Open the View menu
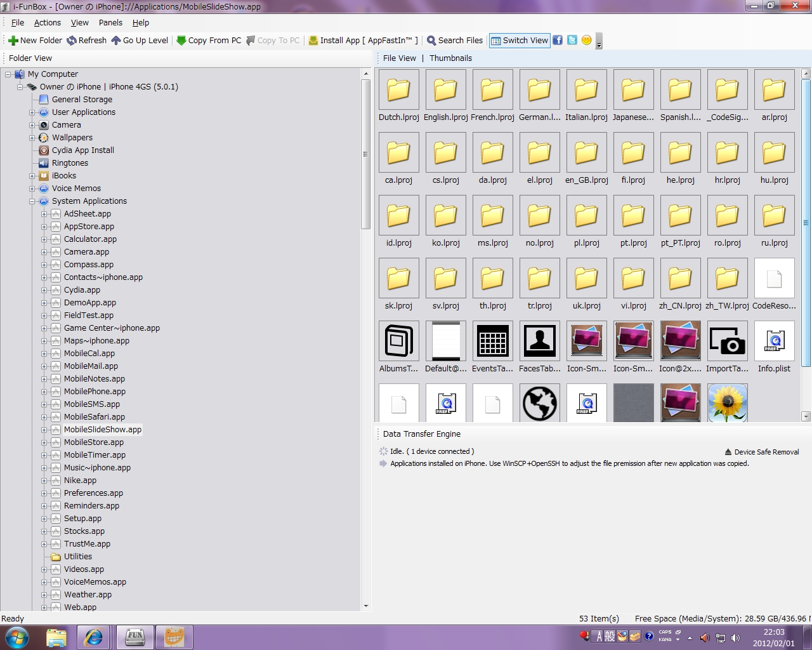The height and width of the screenshot is (650, 812). [80, 22]
